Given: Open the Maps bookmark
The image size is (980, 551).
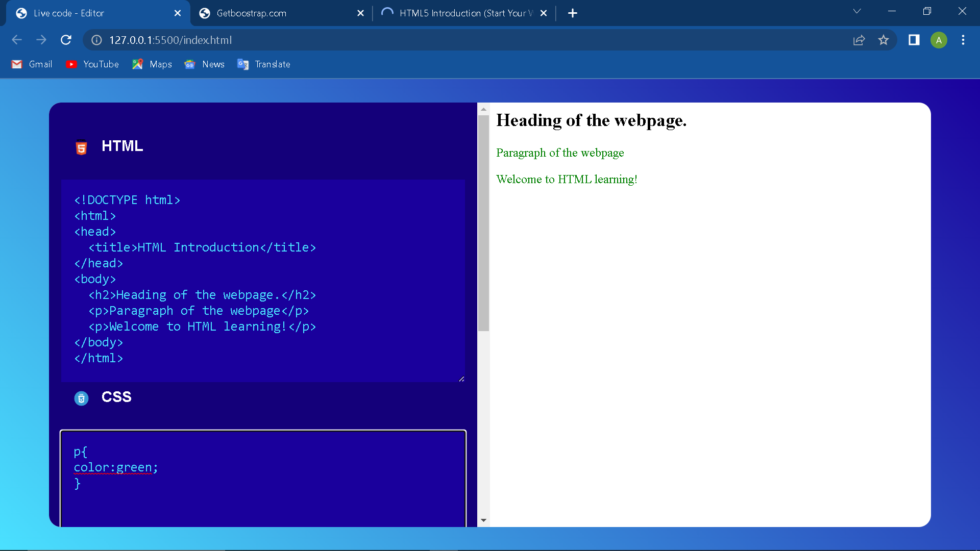Looking at the screenshot, I should [152, 64].
